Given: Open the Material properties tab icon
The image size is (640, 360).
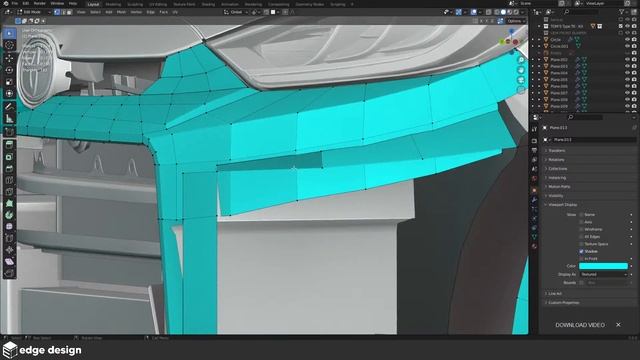Looking at the screenshot, I should [x=534, y=246].
